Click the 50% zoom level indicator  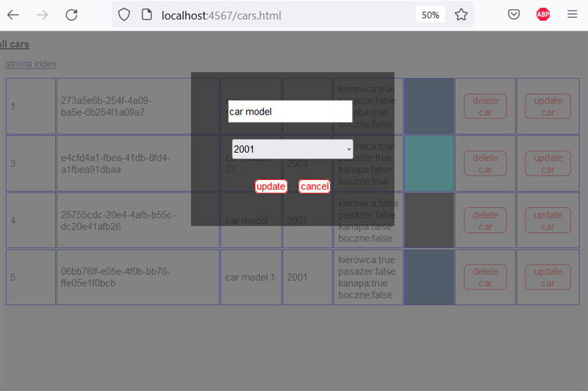(x=430, y=15)
